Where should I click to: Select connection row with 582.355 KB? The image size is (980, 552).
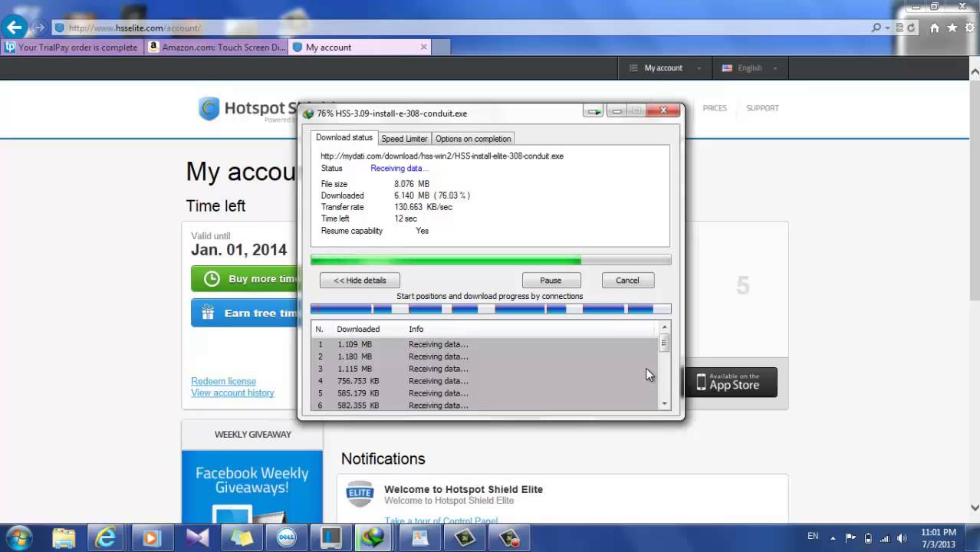pos(485,405)
